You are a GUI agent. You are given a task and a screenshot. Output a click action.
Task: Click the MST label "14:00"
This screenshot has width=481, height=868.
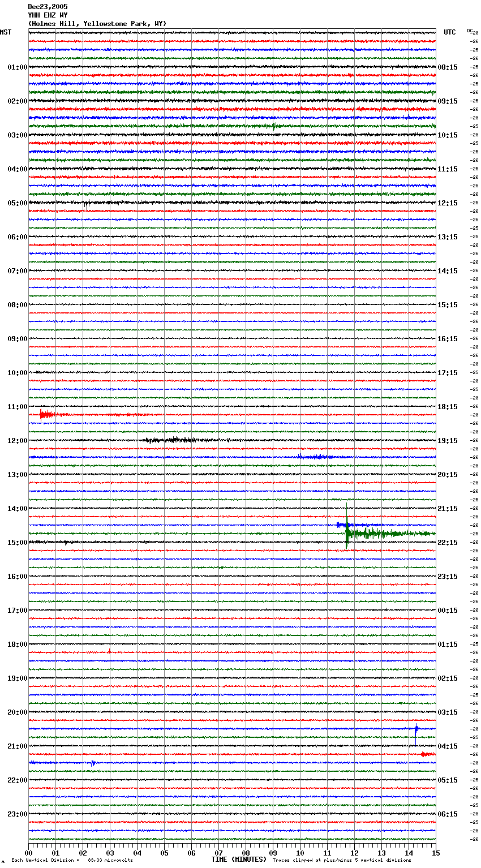(18, 509)
